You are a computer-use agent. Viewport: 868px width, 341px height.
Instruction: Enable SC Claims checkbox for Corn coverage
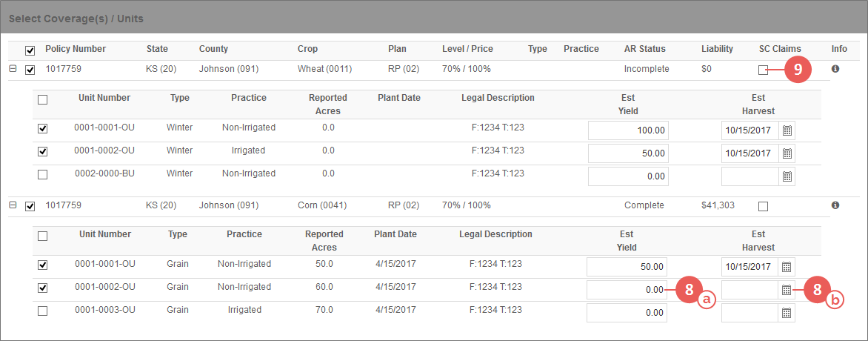(x=764, y=206)
